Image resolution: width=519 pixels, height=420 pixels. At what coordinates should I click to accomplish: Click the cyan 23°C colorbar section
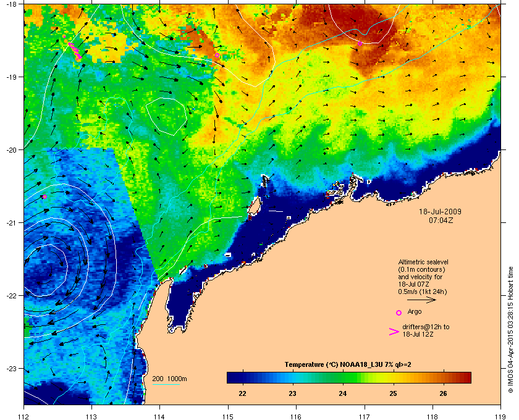(293, 377)
